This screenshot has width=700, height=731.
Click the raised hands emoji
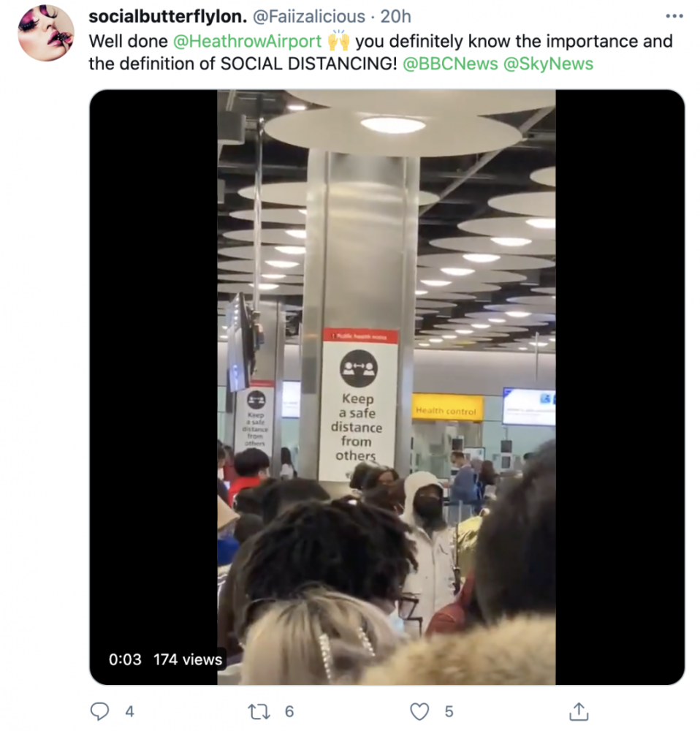tap(338, 40)
